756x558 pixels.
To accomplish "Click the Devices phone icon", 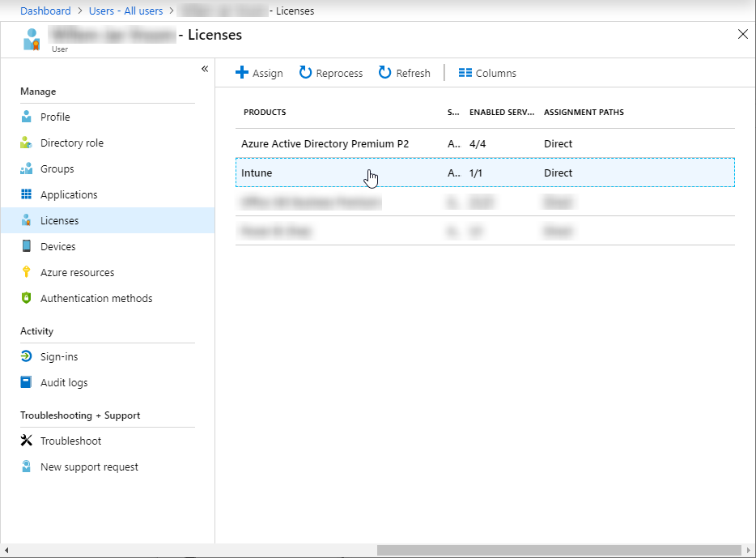I will (x=27, y=246).
